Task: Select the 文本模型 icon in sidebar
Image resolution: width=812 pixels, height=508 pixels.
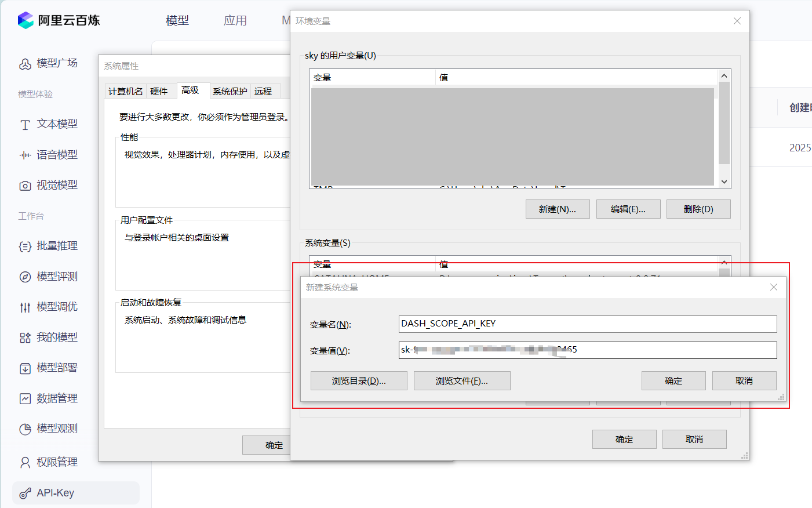Action: 25,125
